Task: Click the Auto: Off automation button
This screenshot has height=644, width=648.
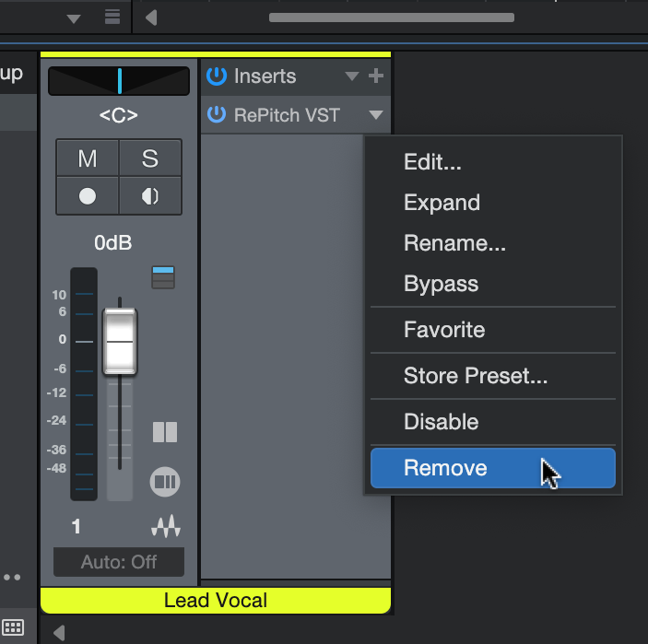Action: [x=119, y=561]
